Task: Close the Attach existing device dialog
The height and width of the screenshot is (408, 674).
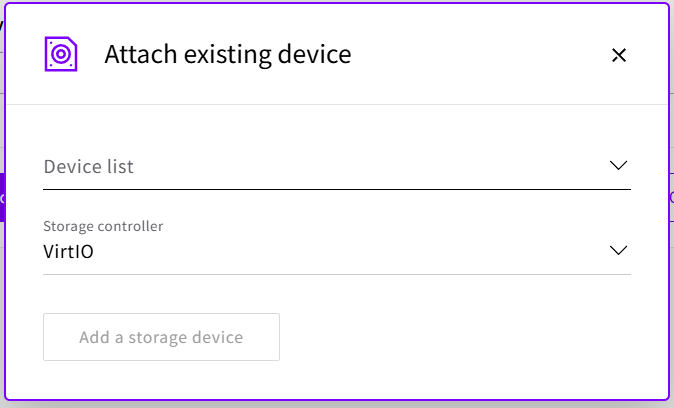Action: 618,55
